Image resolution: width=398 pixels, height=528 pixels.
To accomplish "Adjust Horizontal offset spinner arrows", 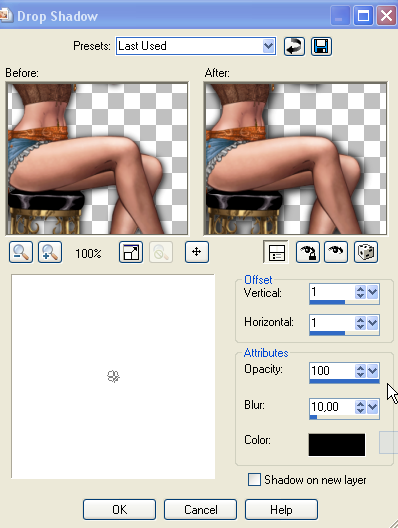I will point(360,323).
